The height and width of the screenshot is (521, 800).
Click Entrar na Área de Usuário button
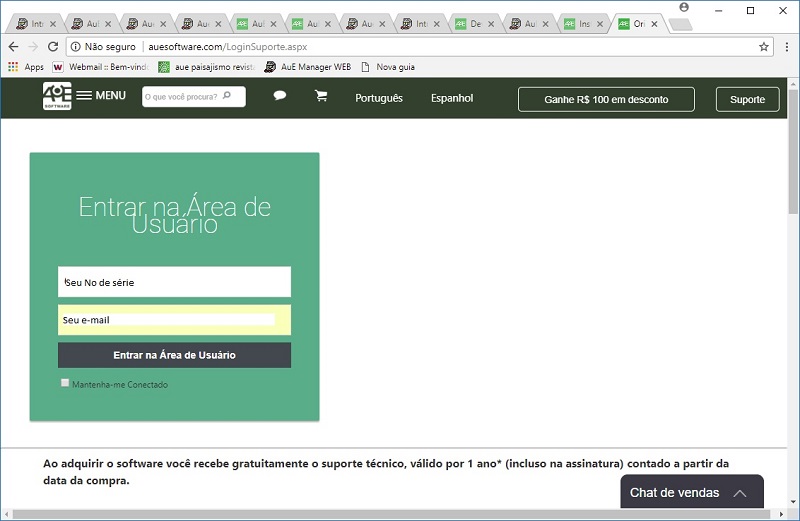click(174, 355)
